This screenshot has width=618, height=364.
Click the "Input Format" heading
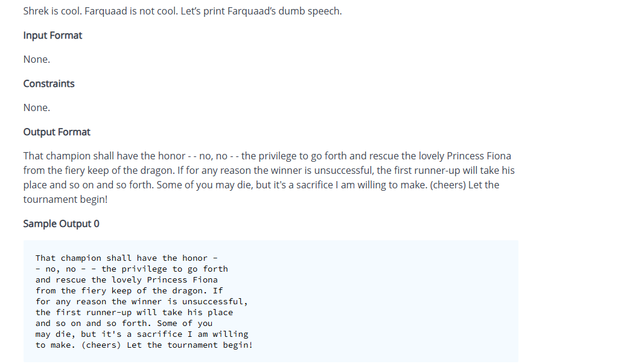(53, 36)
